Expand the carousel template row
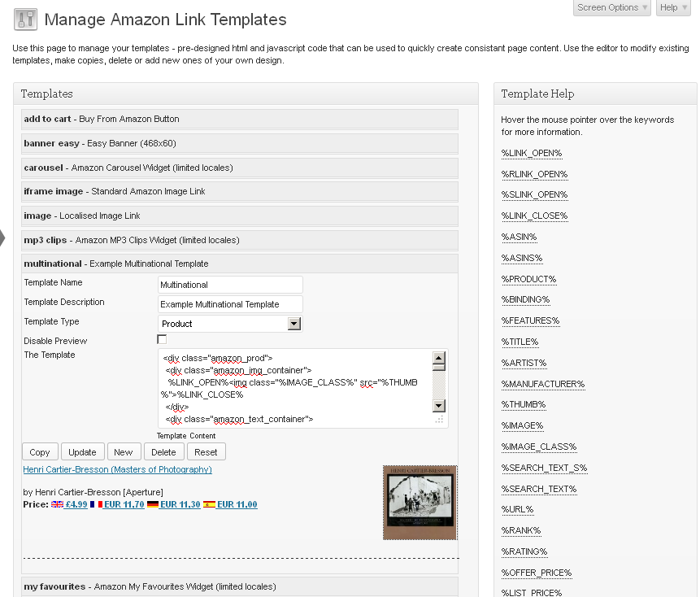Viewport: 700px width, 597px height. tap(240, 168)
